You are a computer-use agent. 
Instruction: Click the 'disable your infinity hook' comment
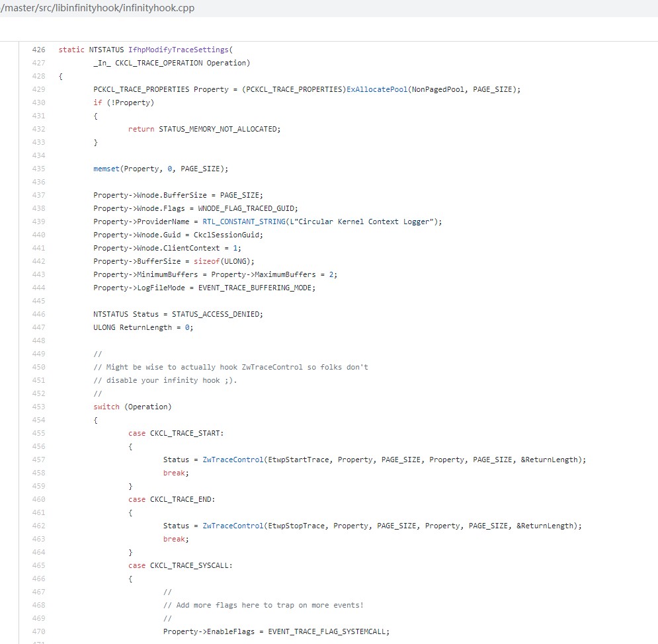click(165, 380)
